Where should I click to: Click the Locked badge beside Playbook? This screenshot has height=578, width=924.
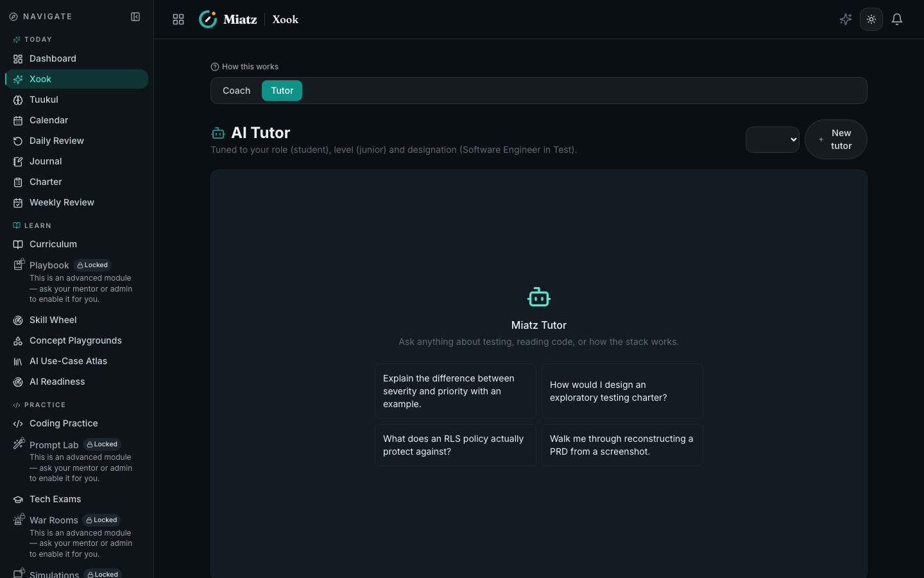[92, 265]
